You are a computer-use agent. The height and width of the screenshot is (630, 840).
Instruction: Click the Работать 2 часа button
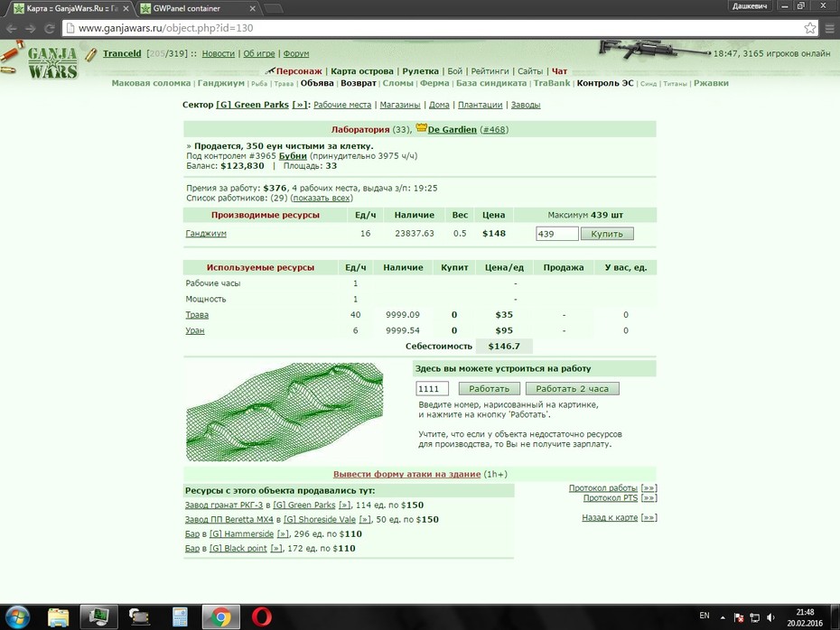click(x=572, y=389)
